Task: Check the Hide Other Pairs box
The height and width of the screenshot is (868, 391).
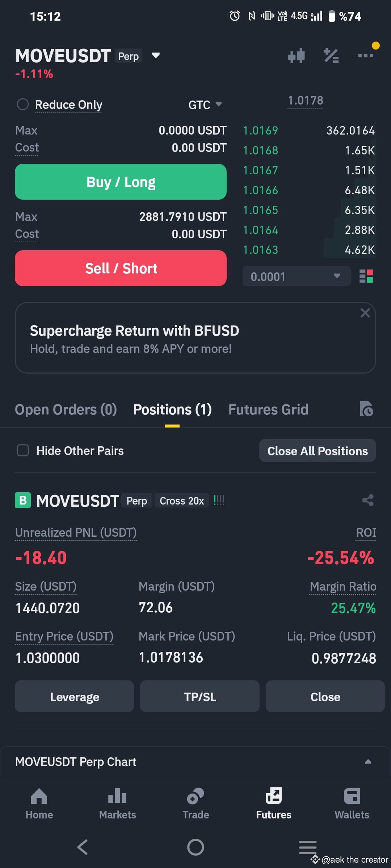Action: (23, 451)
